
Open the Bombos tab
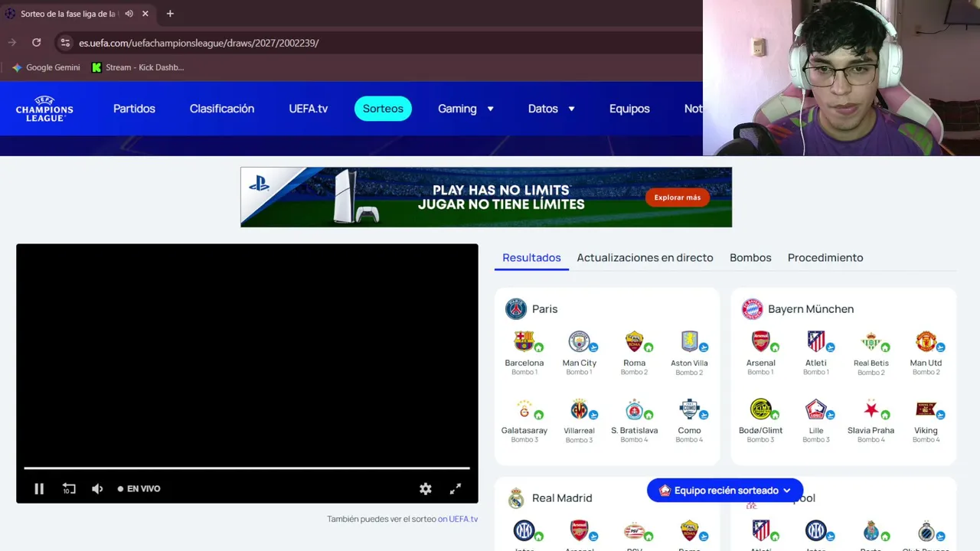click(x=750, y=258)
